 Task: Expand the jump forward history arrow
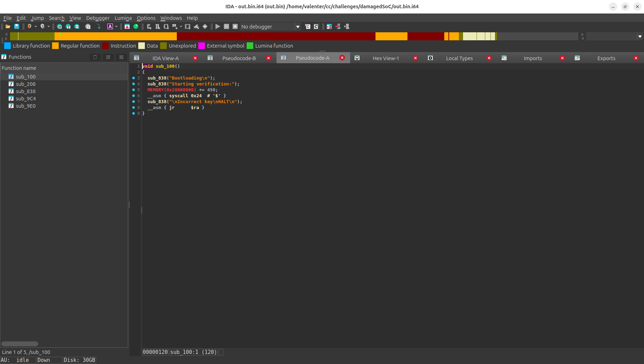[49, 26]
